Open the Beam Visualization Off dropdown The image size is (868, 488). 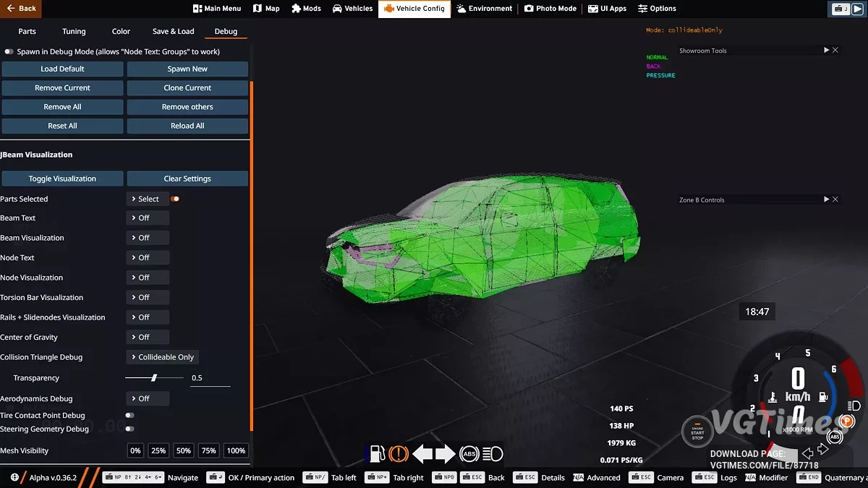pos(147,237)
